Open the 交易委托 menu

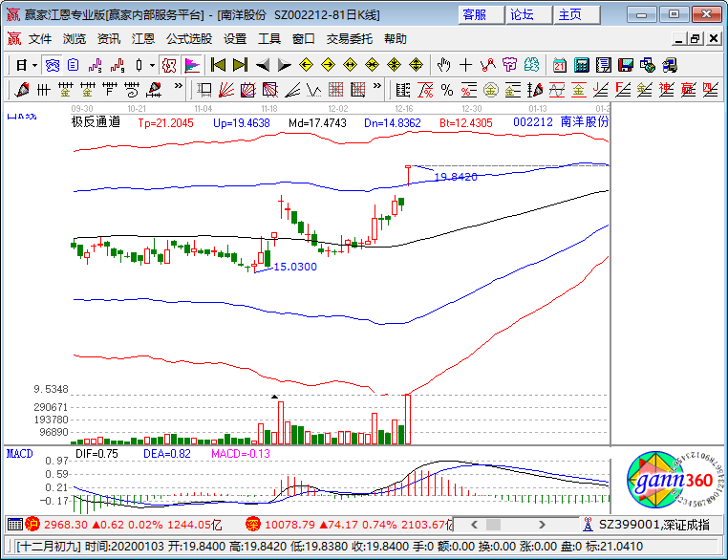(349, 39)
